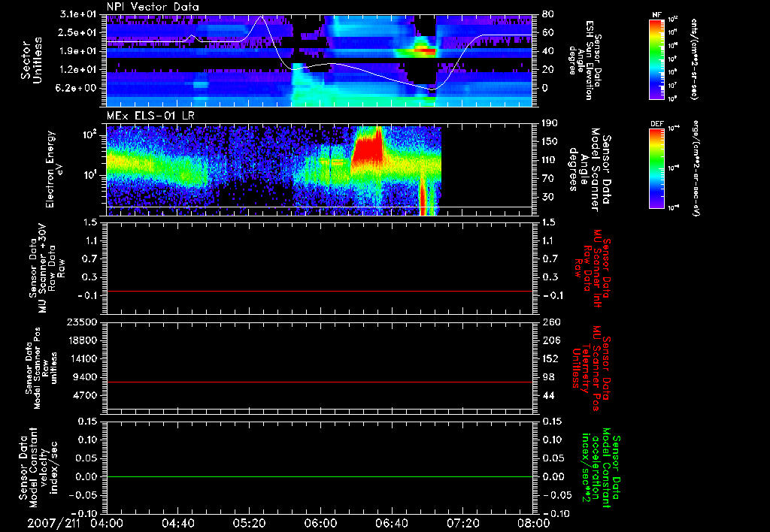
Task: Click the red trace in MU Scanner +30V panel
Action: click(320, 291)
